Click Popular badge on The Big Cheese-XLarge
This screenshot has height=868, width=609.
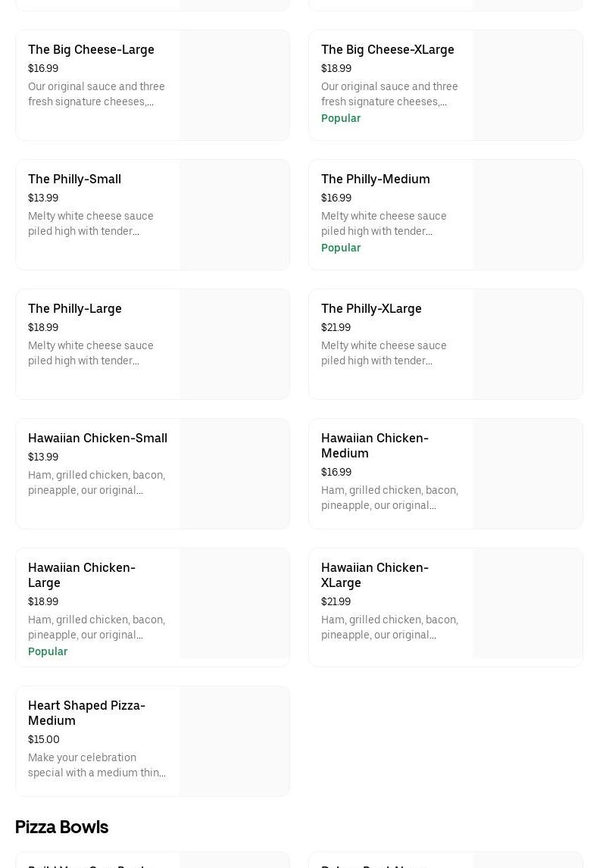pyautogui.click(x=341, y=119)
